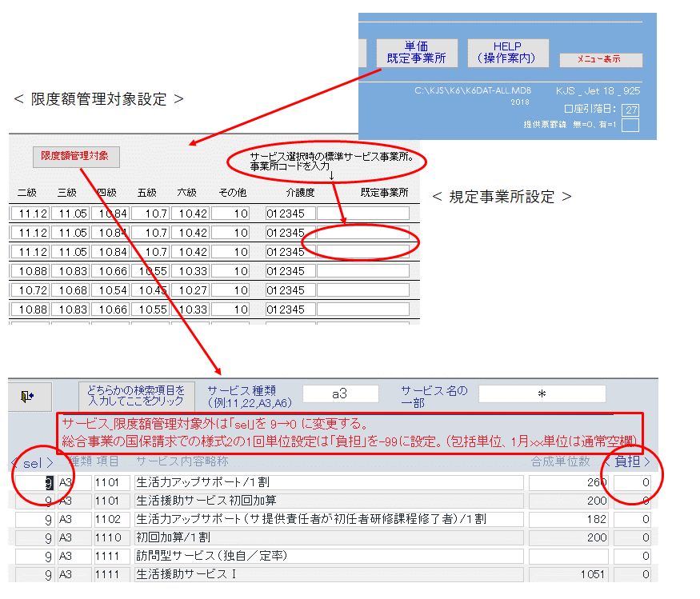Click the empty 提供票罫線 input box

point(631,125)
